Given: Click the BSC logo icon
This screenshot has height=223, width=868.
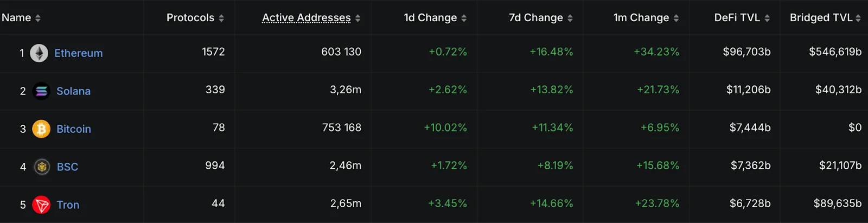Looking at the screenshot, I should coord(42,167).
